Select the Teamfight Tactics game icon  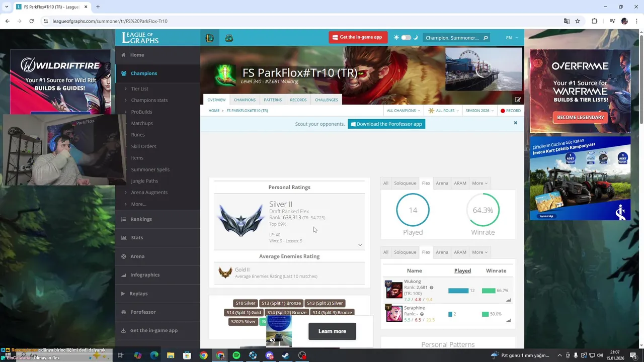coord(229,38)
